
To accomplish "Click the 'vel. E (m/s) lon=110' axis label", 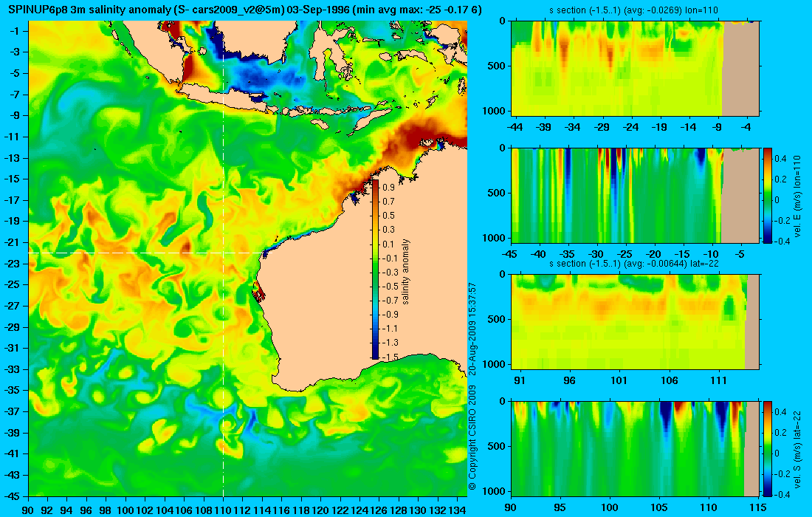I will [x=797, y=195].
